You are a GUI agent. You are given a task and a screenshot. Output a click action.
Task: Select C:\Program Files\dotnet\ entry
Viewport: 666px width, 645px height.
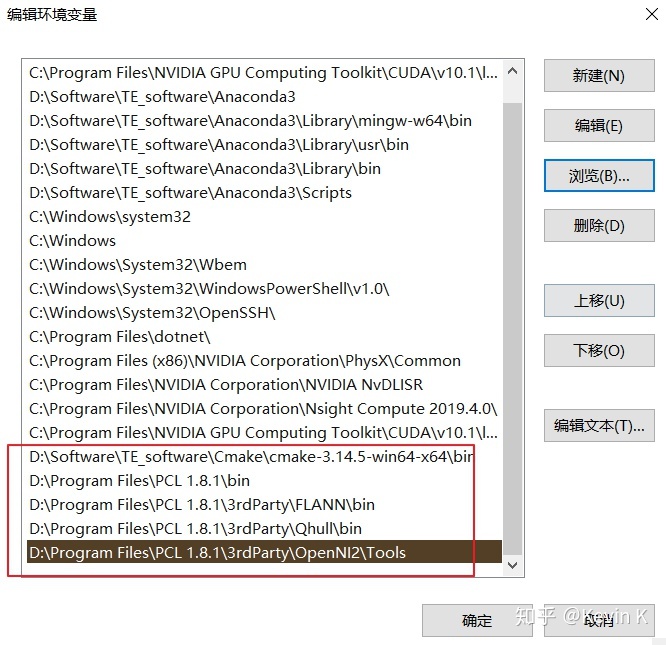[264, 337]
